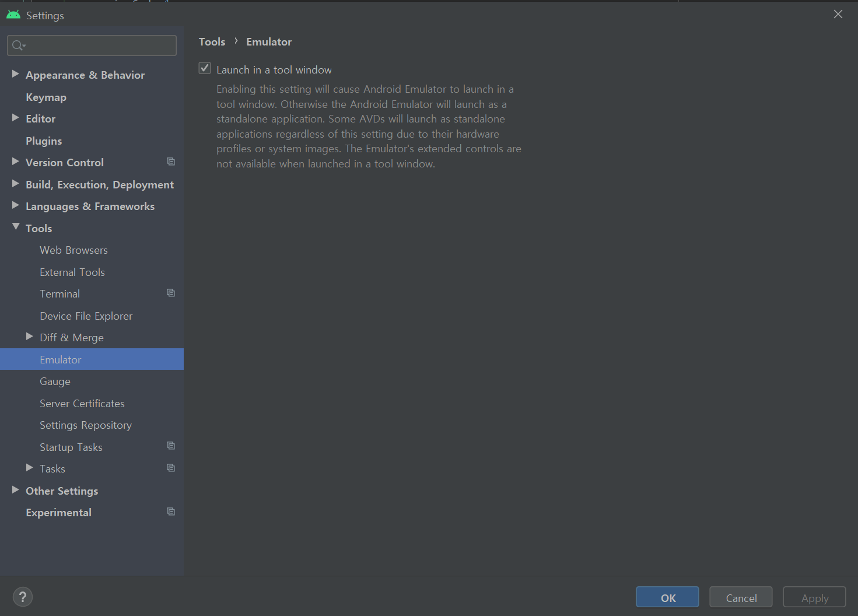858x616 pixels.
Task: Click the Apply button
Action: click(x=814, y=597)
